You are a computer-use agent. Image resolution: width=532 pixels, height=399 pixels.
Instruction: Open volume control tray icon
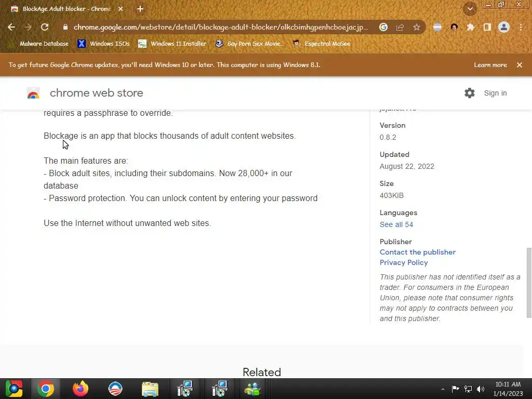pos(481,389)
